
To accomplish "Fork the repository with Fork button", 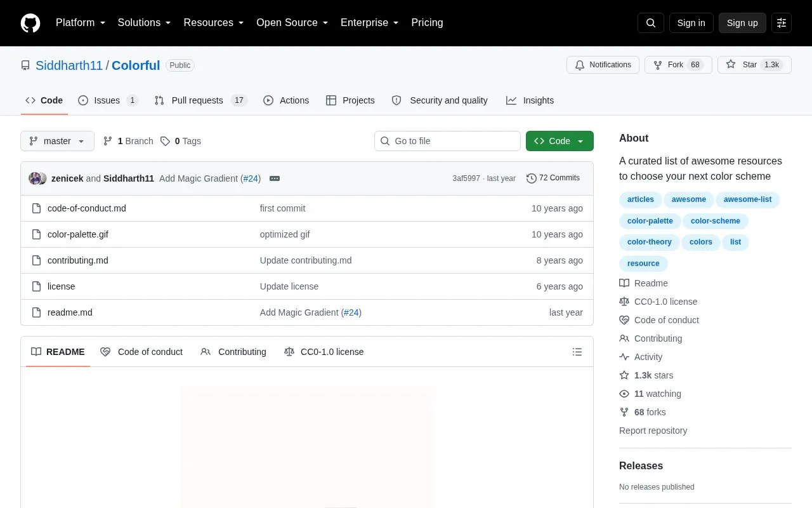I will pos(678,65).
